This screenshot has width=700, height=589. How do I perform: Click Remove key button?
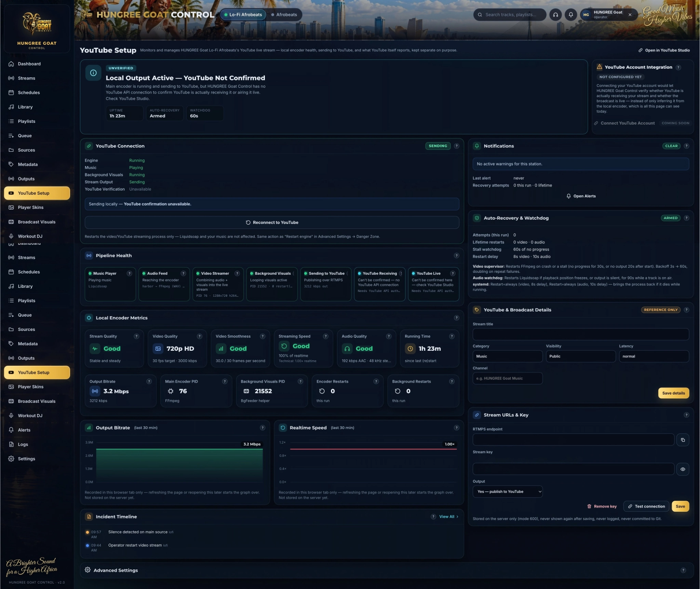pyautogui.click(x=602, y=506)
